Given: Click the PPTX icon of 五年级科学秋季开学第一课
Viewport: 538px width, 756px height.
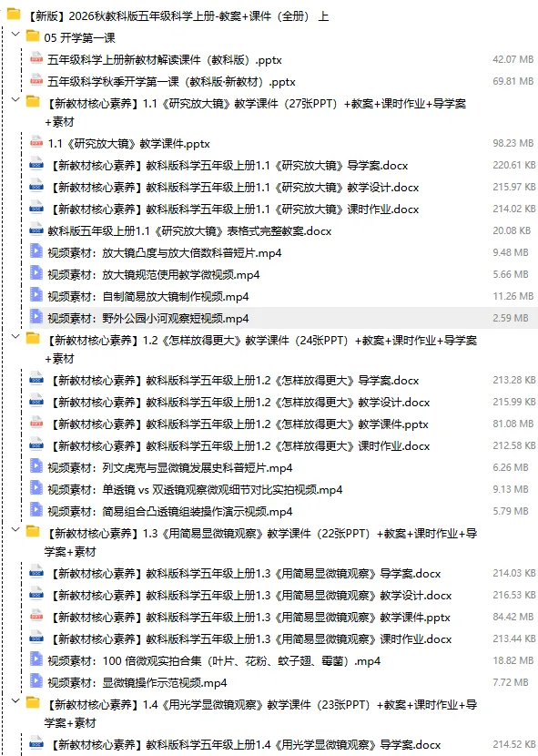Looking at the screenshot, I should point(36,80).
